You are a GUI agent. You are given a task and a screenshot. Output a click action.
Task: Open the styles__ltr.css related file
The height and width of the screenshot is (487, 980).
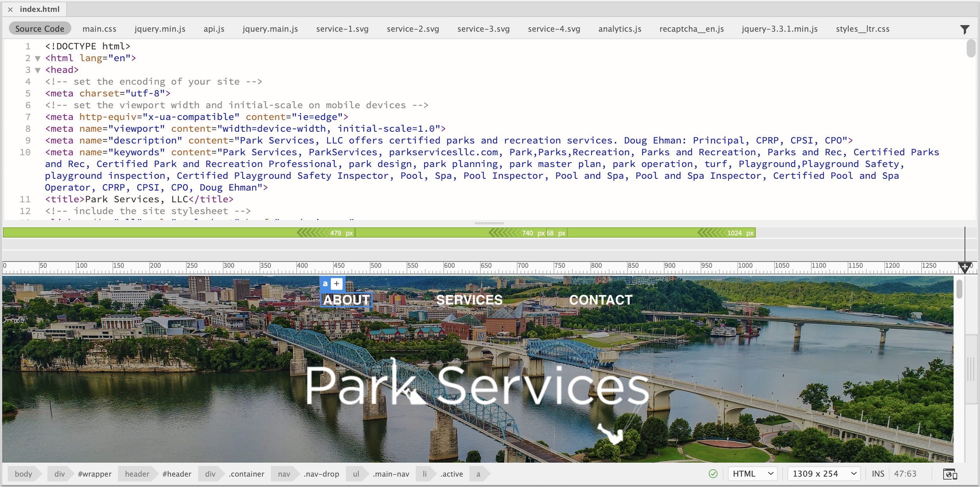pyautogui.click(x=862, y=29)
